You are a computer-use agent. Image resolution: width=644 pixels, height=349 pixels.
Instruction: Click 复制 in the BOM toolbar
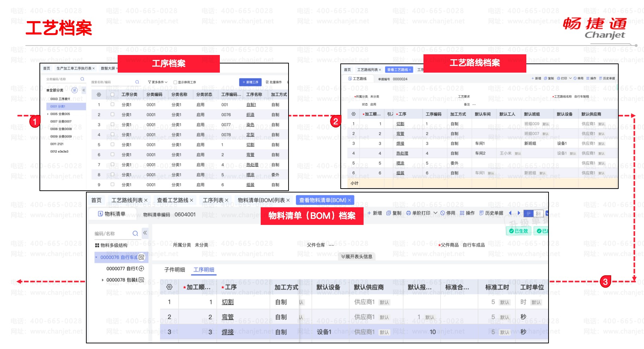point(394,213)
